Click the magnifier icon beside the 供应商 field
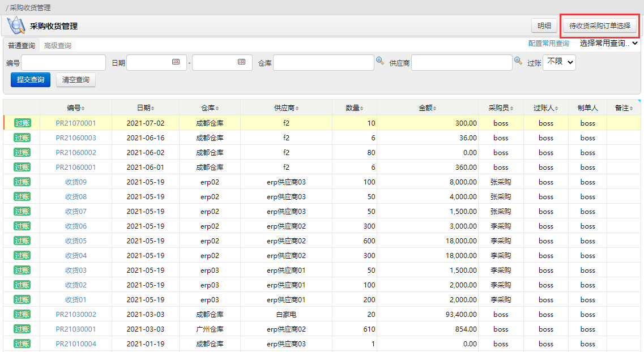The height and width of the screenshot is (352, 644). tap(518, 61)
